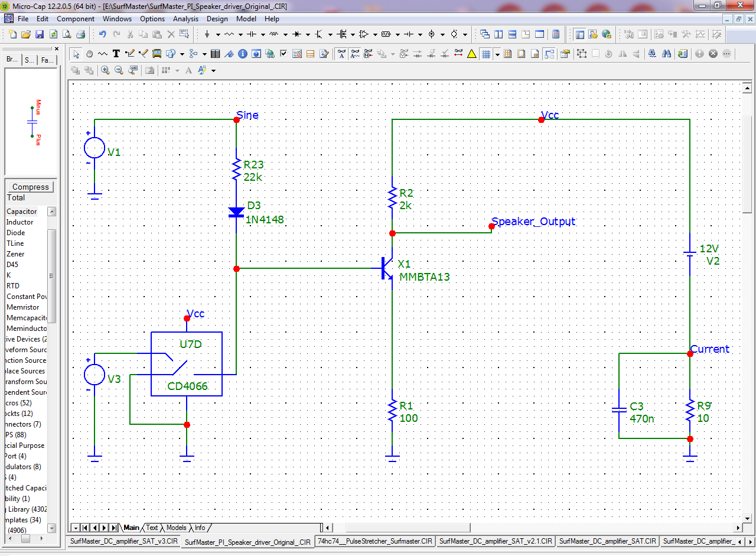Click the Undo arrow icon
Screen dimensions: 756x556
click(102, 34)
